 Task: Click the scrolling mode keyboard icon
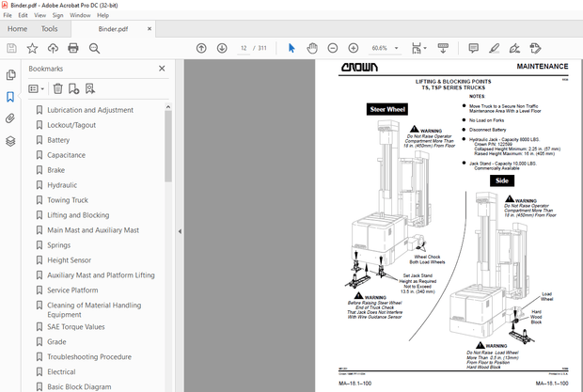(x=443, y=48)
